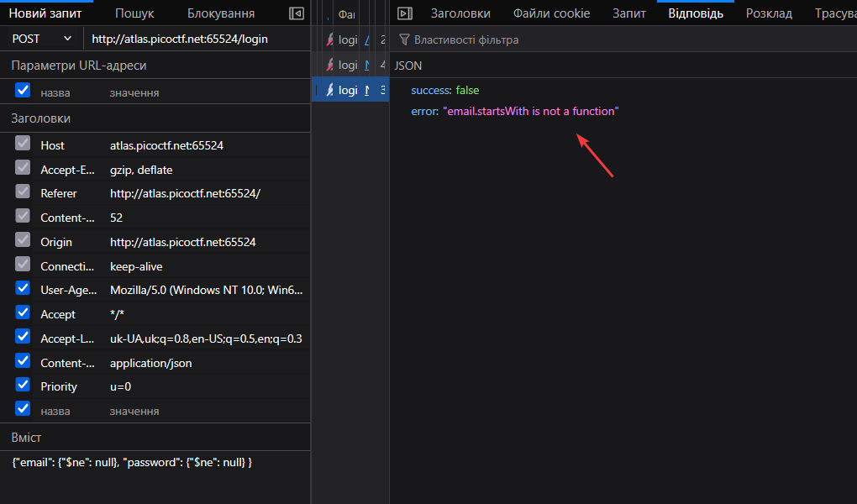
Task: Open the POST method dropdown
Action: (x=42, y=39)
